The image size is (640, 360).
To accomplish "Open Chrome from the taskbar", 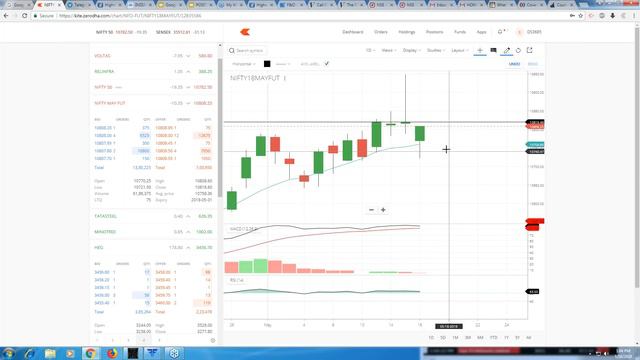I will pyautogui.click(x=91, y=353).
